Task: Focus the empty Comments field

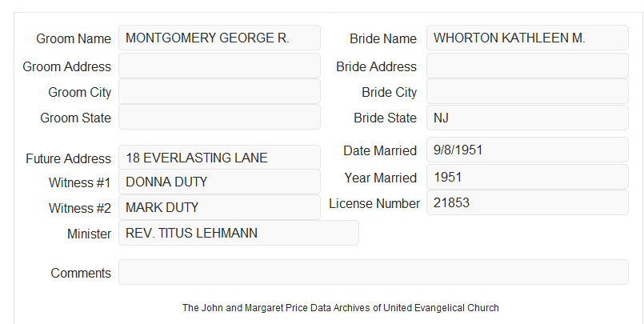Action: click(374, 272)
